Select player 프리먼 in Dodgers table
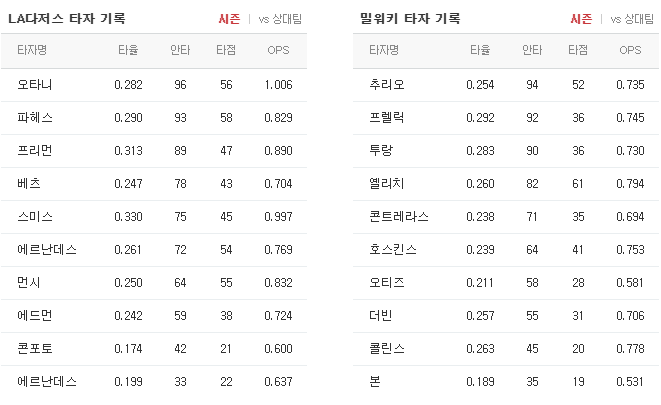Screen dimensions: 661x405 (35, 150)
